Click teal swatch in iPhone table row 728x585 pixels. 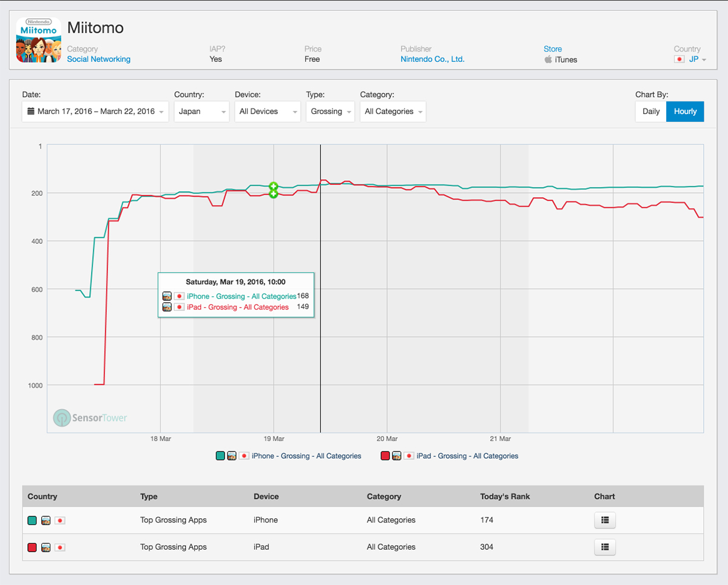(x=32, y=521)
